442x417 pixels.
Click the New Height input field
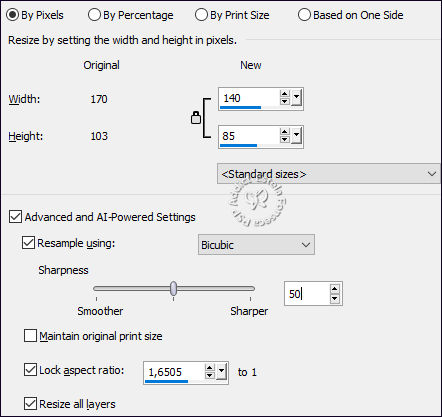(249, 136)
